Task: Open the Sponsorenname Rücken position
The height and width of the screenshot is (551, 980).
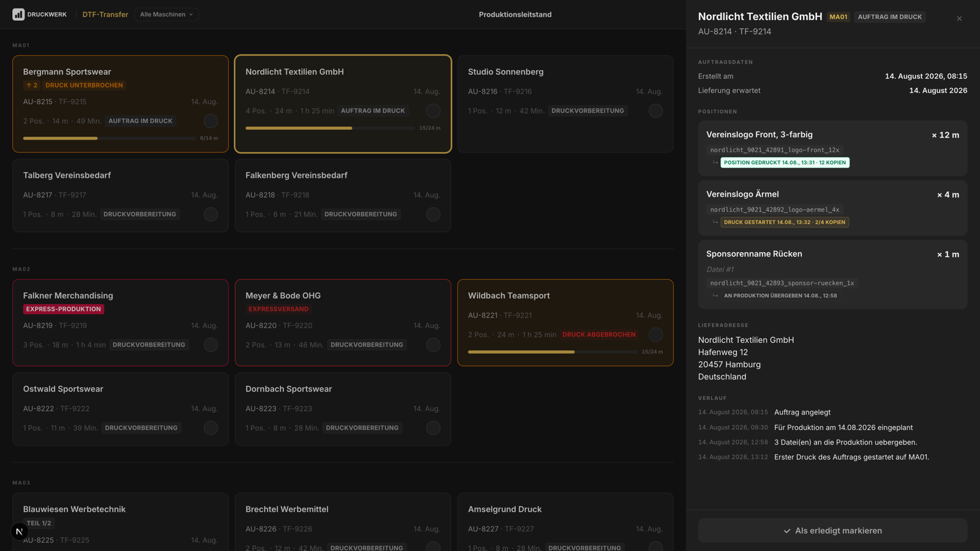Action: tap(832, 274)
